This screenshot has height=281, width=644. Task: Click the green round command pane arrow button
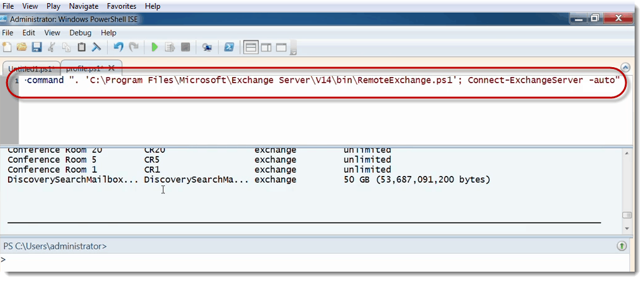click(x=622, y=246)
